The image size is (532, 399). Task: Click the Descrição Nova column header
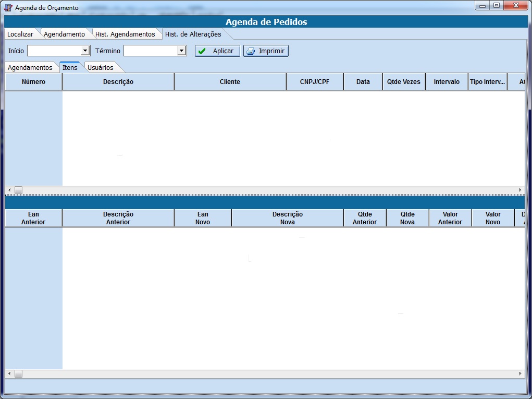(288, 218)
